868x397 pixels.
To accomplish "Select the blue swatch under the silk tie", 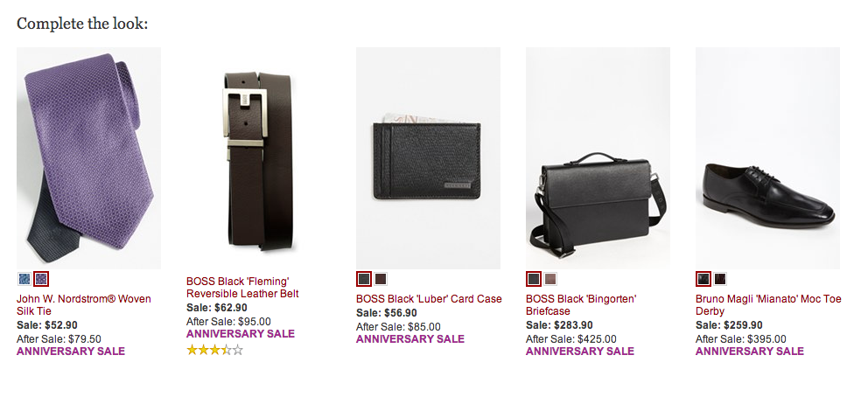I will point(24,279).
